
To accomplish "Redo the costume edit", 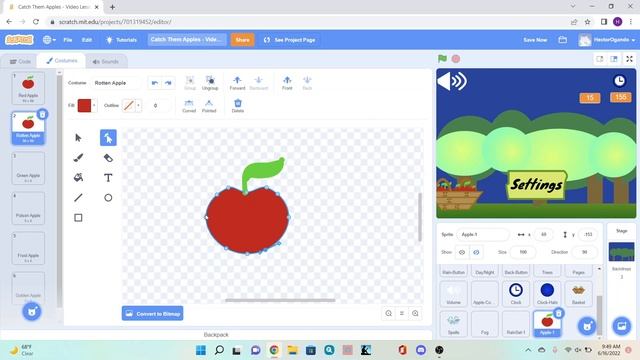I will coord(168,83).
